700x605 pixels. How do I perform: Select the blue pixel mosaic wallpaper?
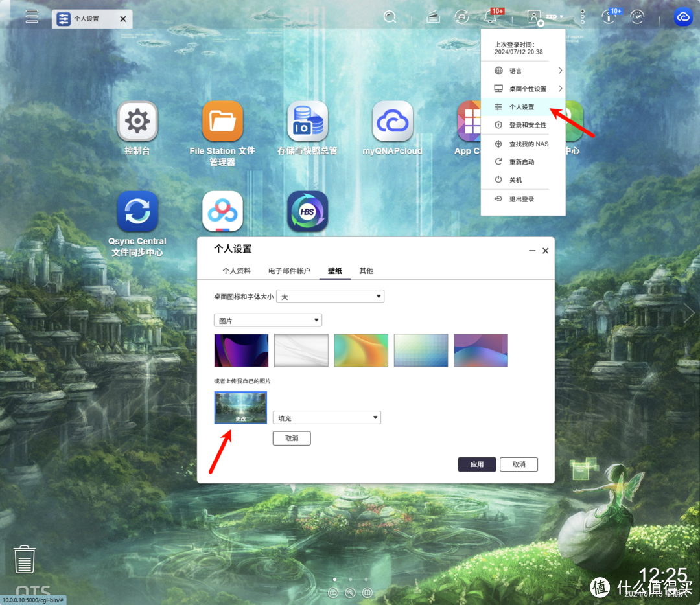421,350
